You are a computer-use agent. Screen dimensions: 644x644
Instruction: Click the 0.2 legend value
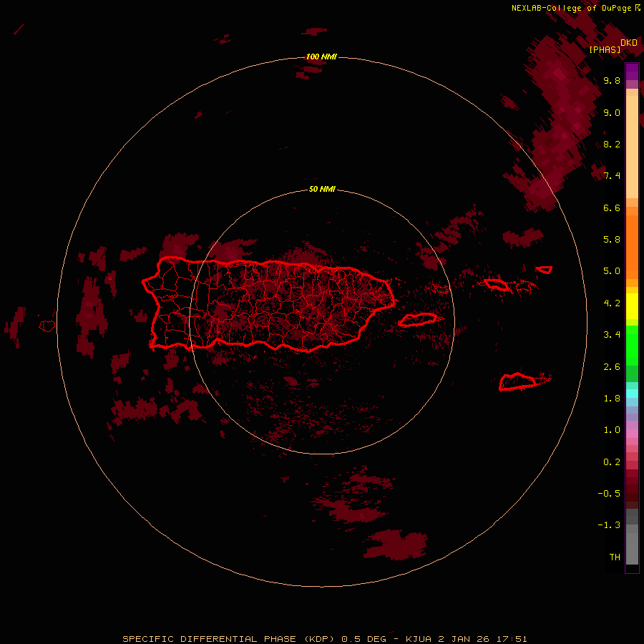[612, 462]
